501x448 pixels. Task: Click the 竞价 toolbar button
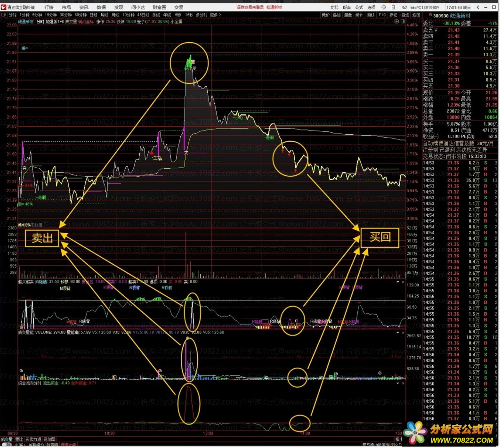325,15
